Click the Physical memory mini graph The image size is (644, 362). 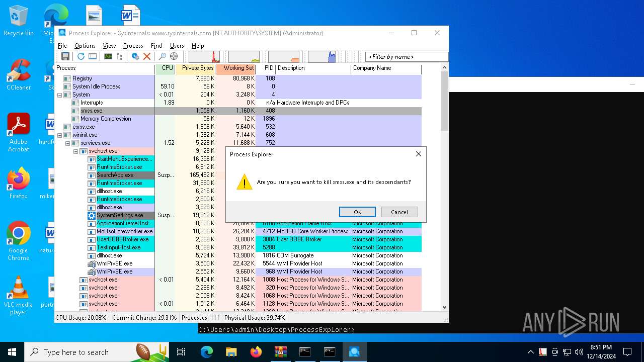(284, 56)
